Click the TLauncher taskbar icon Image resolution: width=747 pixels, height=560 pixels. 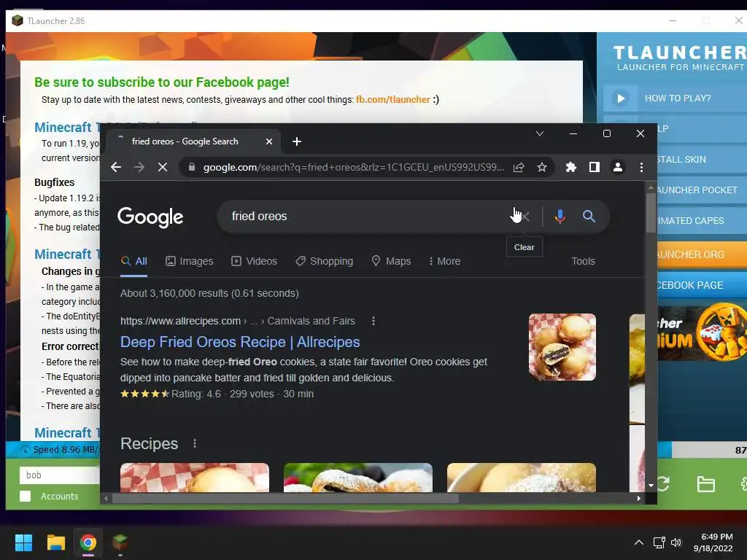click(x=120, y=542)
